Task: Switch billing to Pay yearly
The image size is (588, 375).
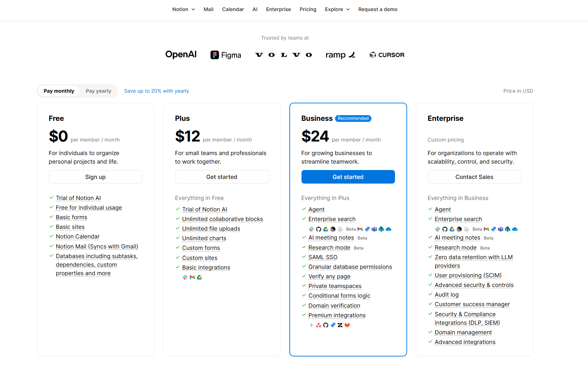Action: pos(98,91)
